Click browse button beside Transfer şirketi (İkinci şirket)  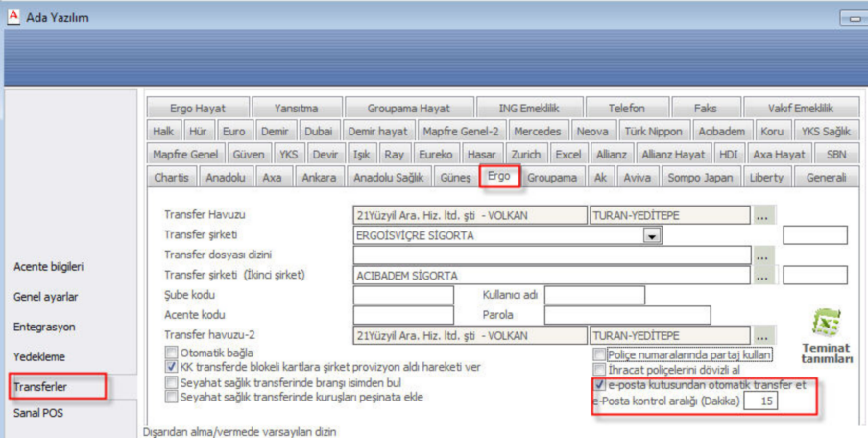pyautogui.click(x=762, y=276)
